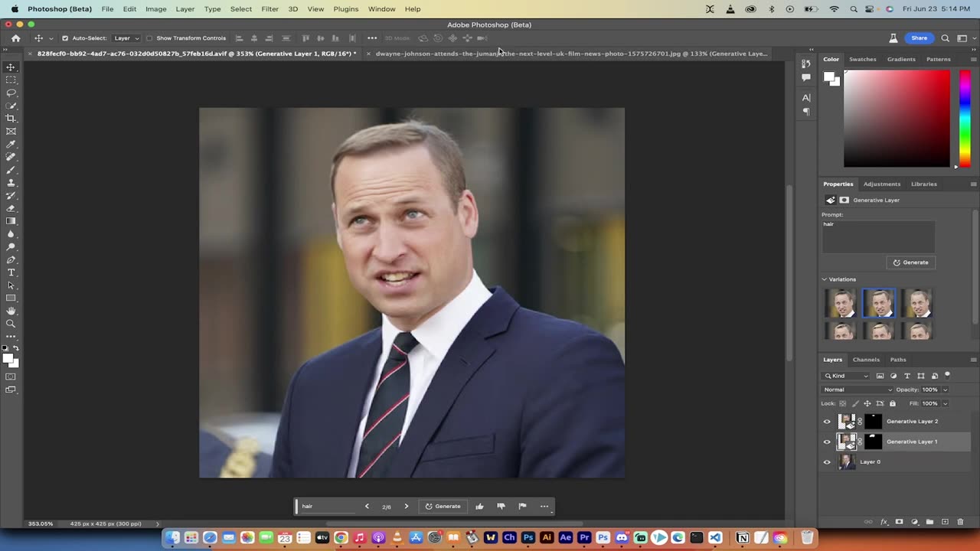Open the contextual taskbar more options
Image resolution: width=980 pixels, height=551 pixels.
click(x=544, y=506)
